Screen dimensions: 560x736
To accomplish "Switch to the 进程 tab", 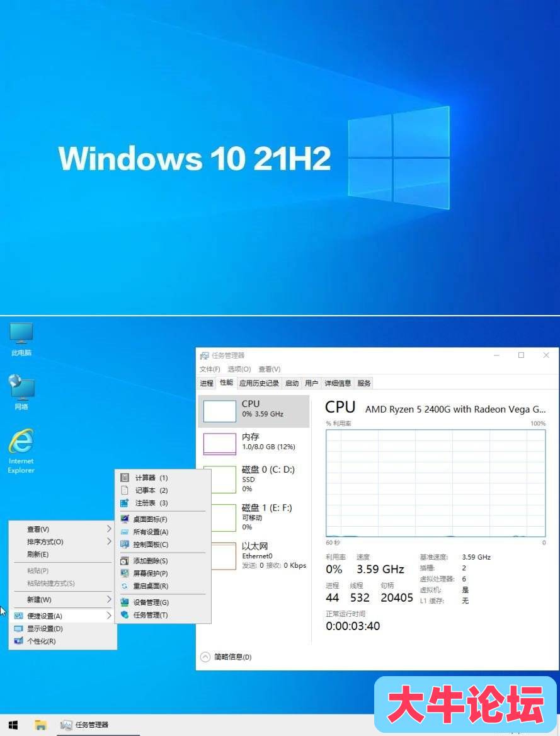I will (x=207, y=383).
